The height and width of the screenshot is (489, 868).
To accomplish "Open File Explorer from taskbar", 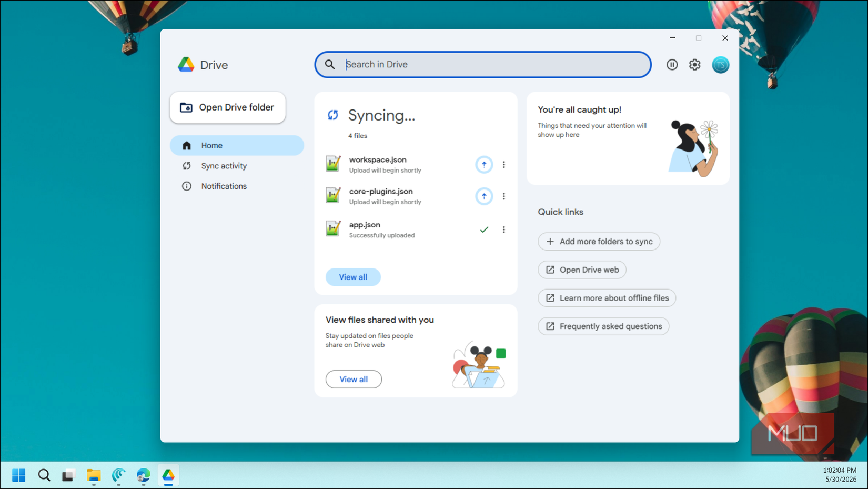I will coord(94,475).
